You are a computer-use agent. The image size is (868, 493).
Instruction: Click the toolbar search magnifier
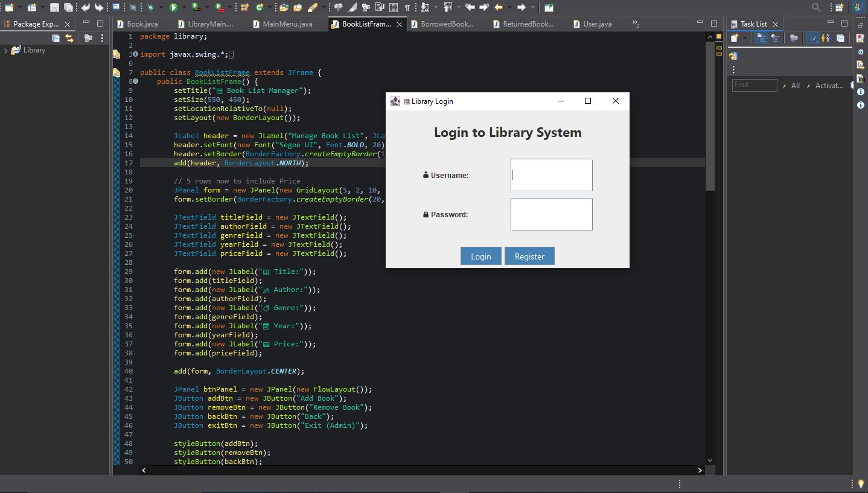(x=816, y=7)
